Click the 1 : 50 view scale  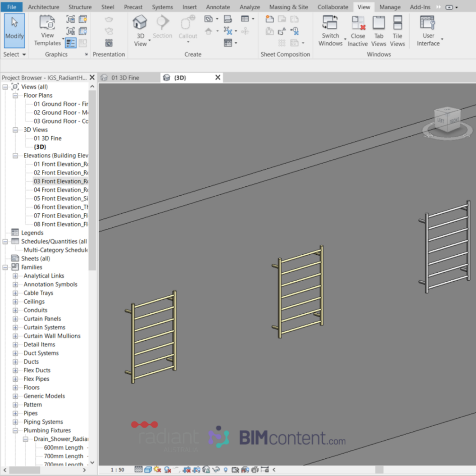(117, 469)
